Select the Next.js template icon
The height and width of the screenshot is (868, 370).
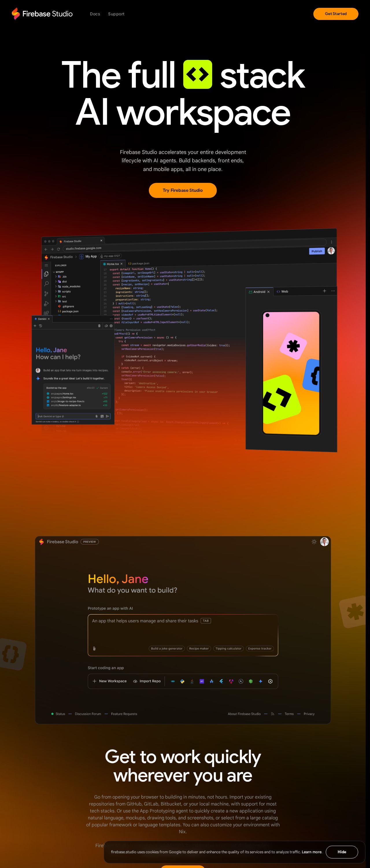click(x=241, y=681)
